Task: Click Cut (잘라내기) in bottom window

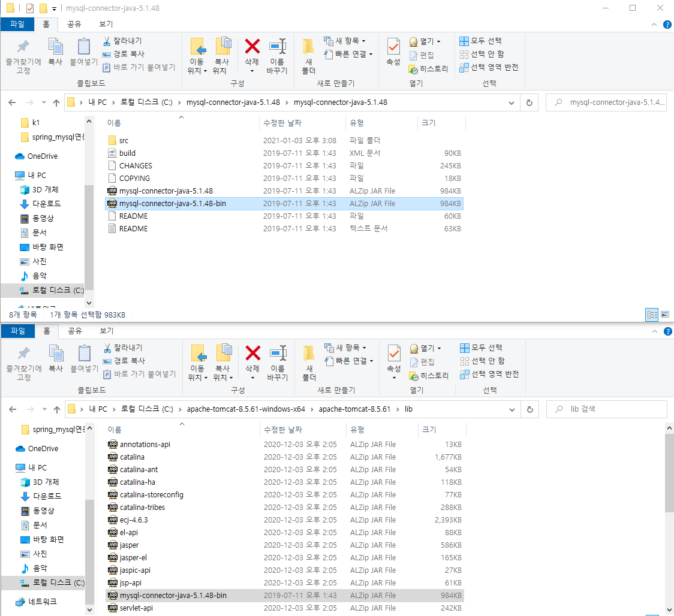Action: 122,348
